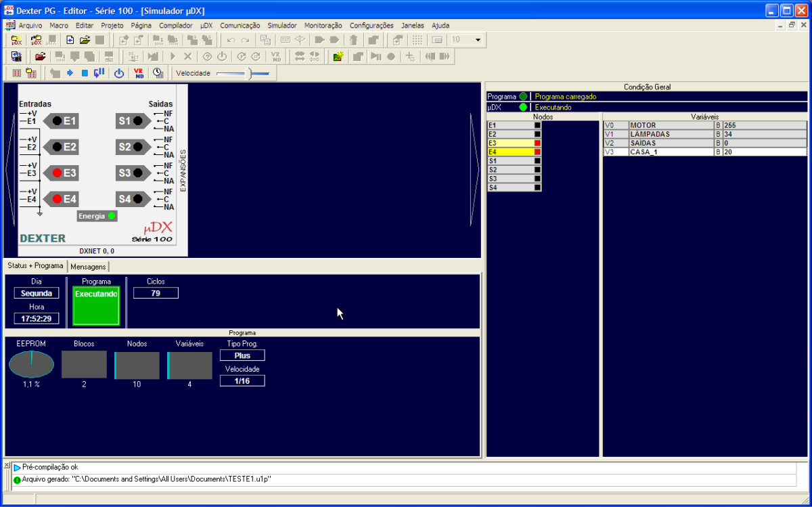Click the open µDX project toolbar icon

click(36, 40)
